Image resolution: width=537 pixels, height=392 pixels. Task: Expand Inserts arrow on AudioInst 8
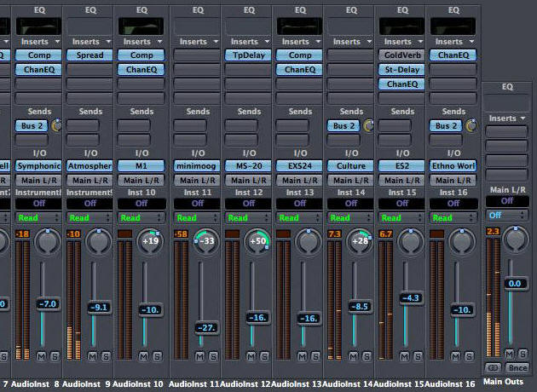[58, 42]
